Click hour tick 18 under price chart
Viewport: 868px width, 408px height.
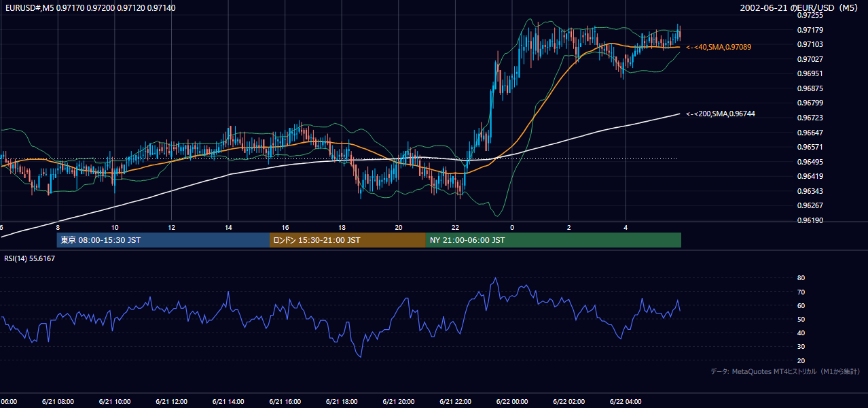342,227
